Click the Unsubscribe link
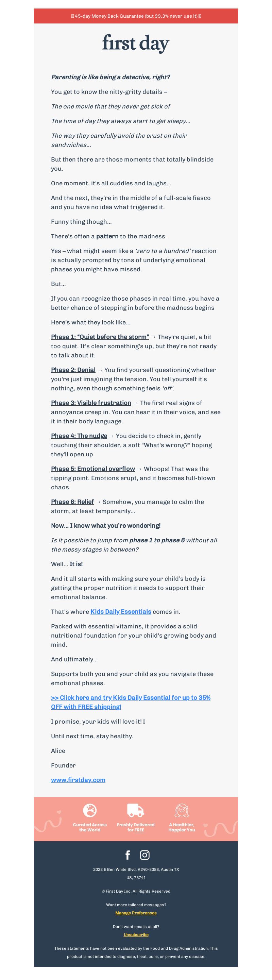 [x=136, y=935]
